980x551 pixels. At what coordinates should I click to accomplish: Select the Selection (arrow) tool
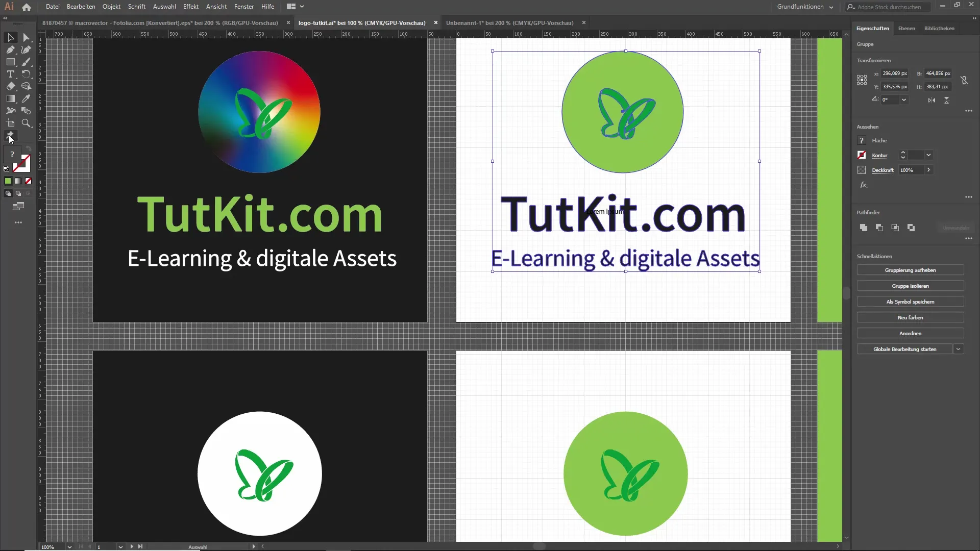click(10, 37)
